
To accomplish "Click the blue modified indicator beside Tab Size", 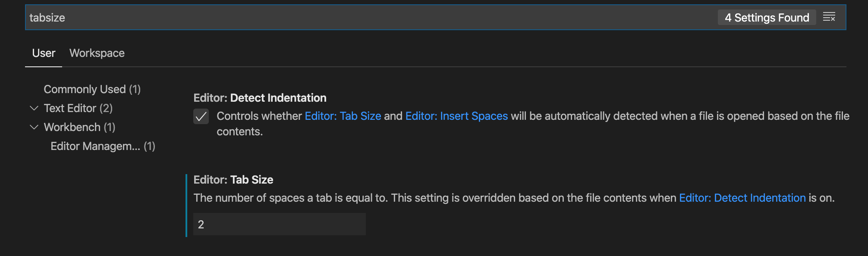I will (x=186, y=206).
